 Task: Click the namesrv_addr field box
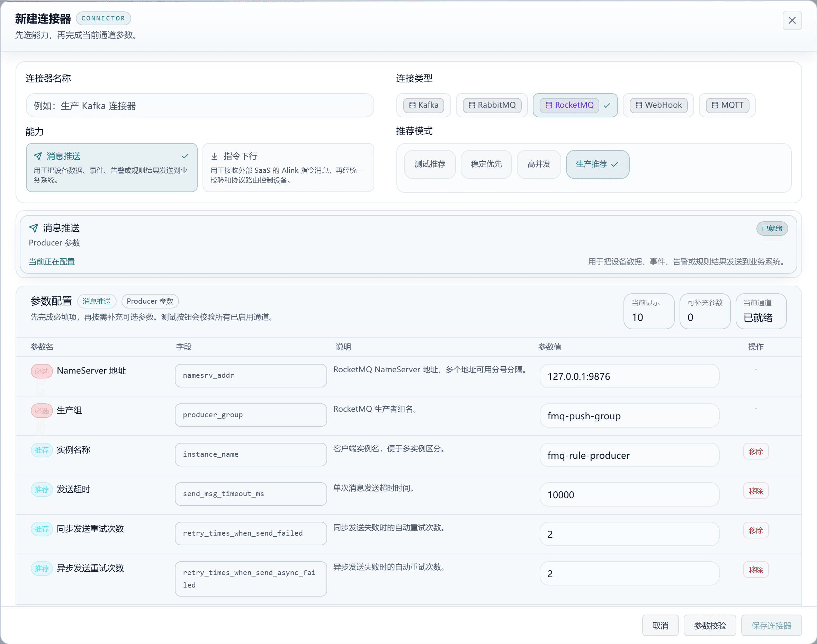coord(251,376)
